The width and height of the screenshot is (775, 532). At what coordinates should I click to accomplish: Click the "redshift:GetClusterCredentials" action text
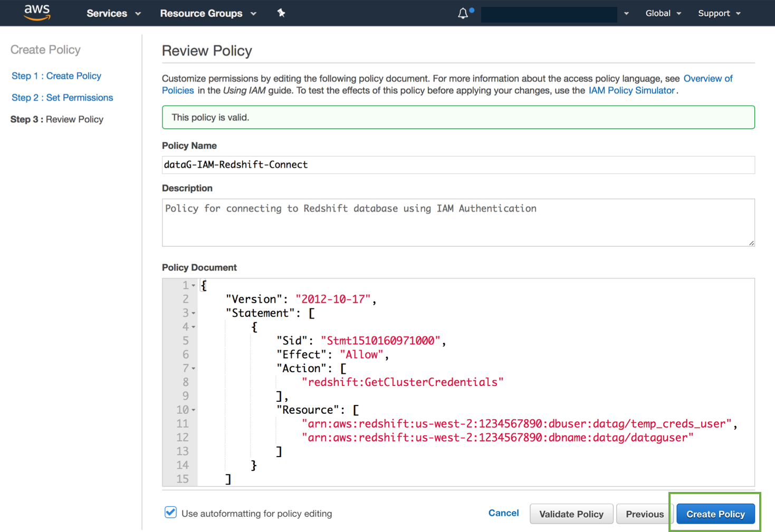[x=403, y=382]
